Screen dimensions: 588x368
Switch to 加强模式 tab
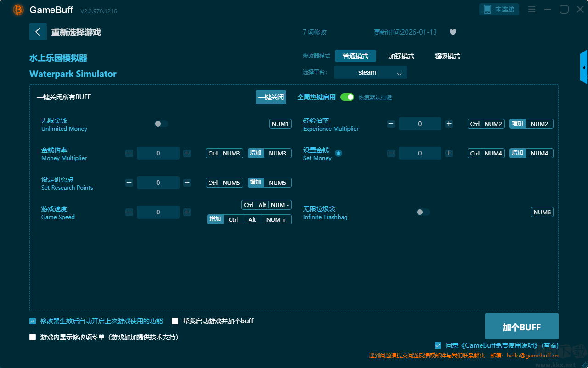(401, 56)
